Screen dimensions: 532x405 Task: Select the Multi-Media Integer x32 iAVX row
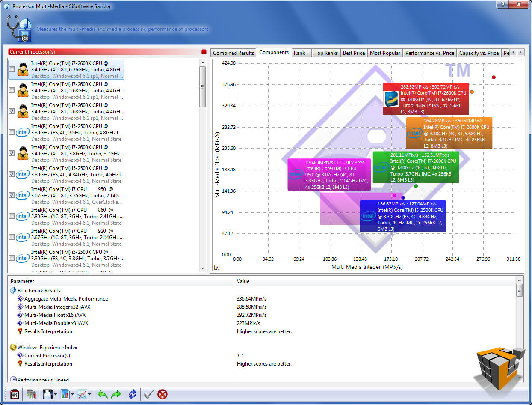point(263,307)
